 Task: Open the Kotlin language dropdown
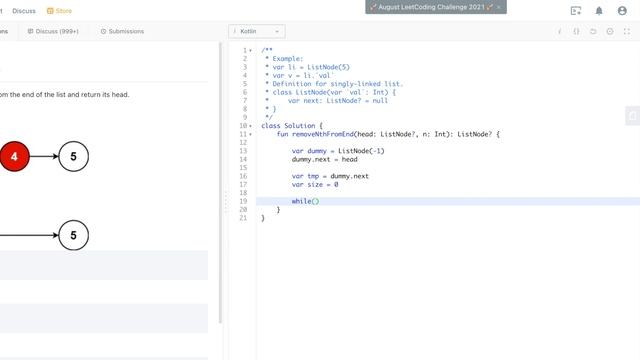click(x=257, y=31)
